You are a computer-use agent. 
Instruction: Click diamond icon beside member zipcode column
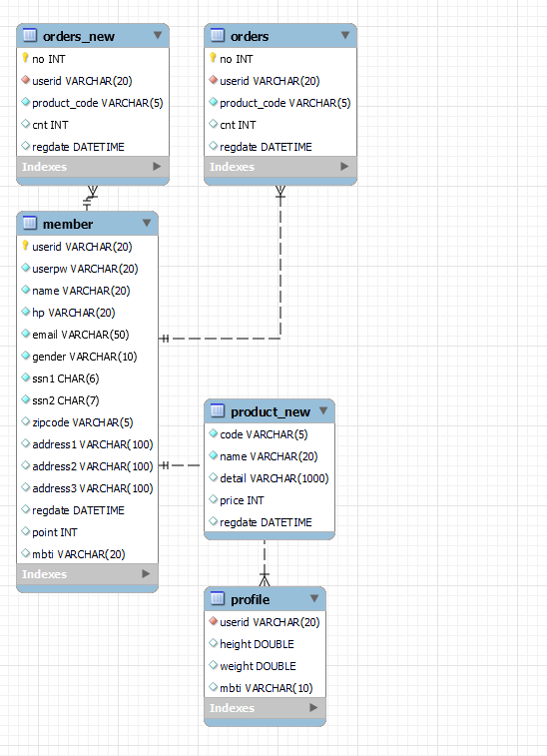click(26, 421)
